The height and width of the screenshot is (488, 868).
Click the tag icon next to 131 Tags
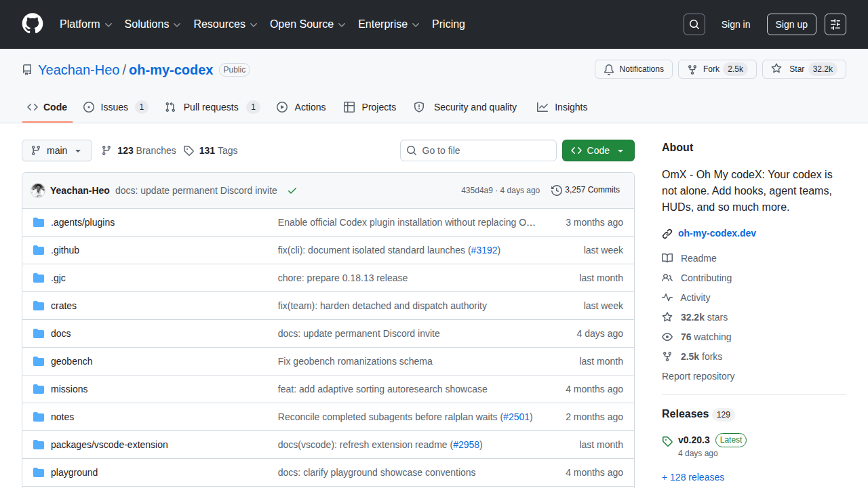[189, 150]
